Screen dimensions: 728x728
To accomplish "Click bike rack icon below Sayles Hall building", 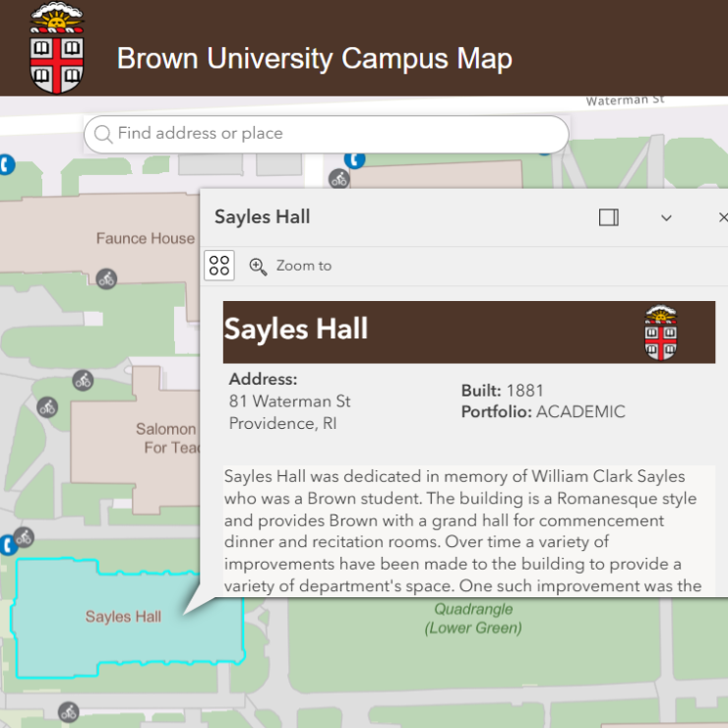I will 68,711.
